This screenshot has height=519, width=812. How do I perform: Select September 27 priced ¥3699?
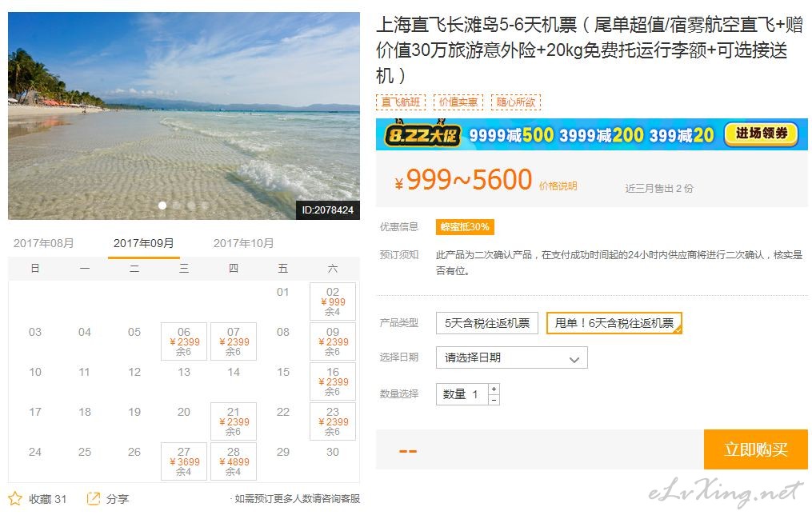tap(184, 461)
